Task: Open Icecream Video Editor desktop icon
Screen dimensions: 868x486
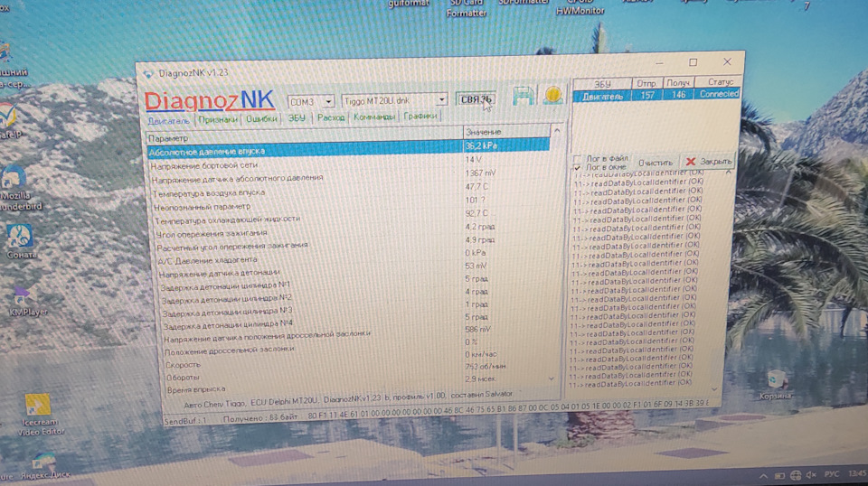Action: coord(40,415)
